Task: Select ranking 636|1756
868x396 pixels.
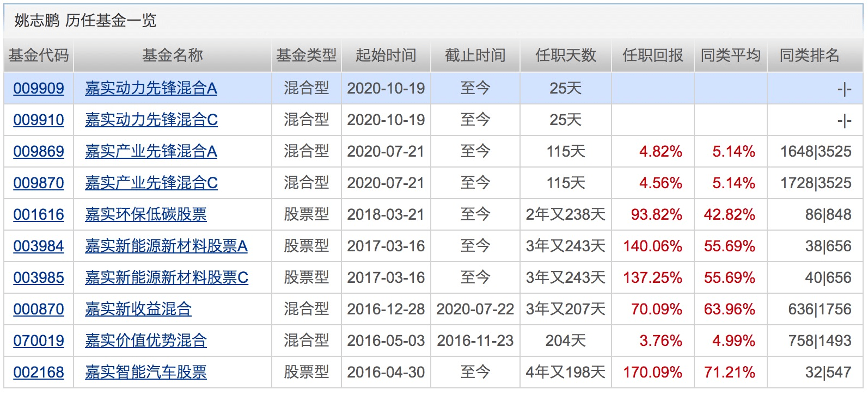Action: [x=820, y=309]
